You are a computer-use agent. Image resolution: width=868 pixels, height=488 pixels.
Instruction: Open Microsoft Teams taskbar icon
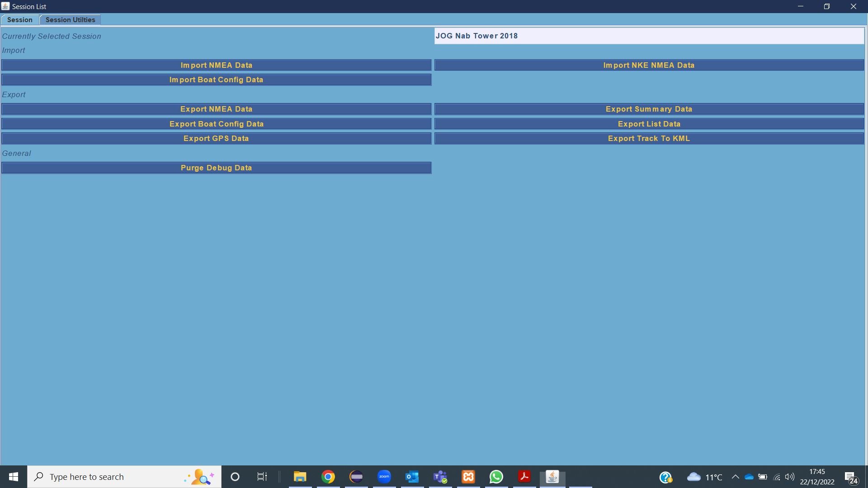click(x=440, y=477)
